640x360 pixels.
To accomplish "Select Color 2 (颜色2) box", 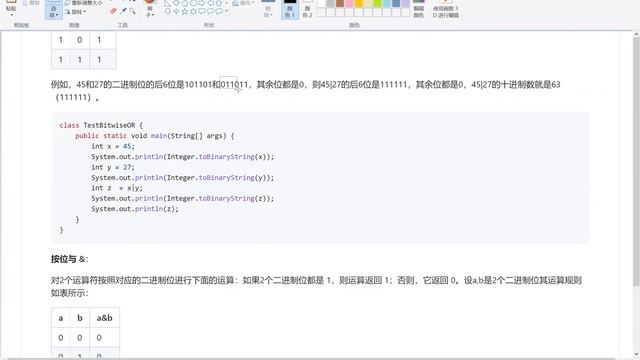I will 307,9.
